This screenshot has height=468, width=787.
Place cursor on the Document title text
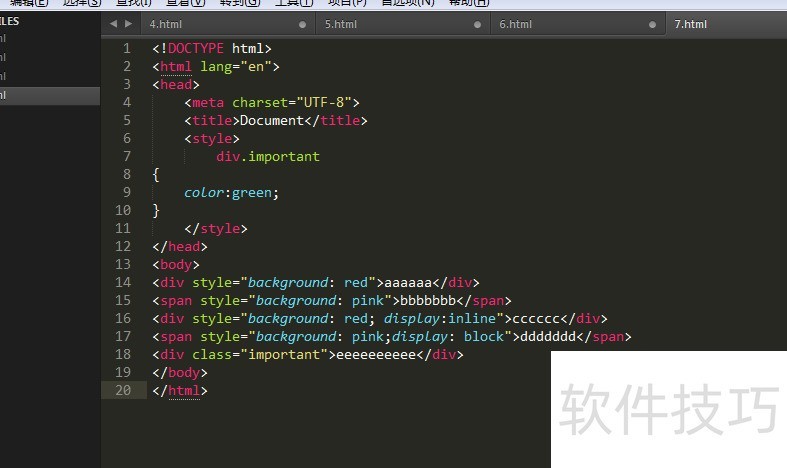coord(272,121)
